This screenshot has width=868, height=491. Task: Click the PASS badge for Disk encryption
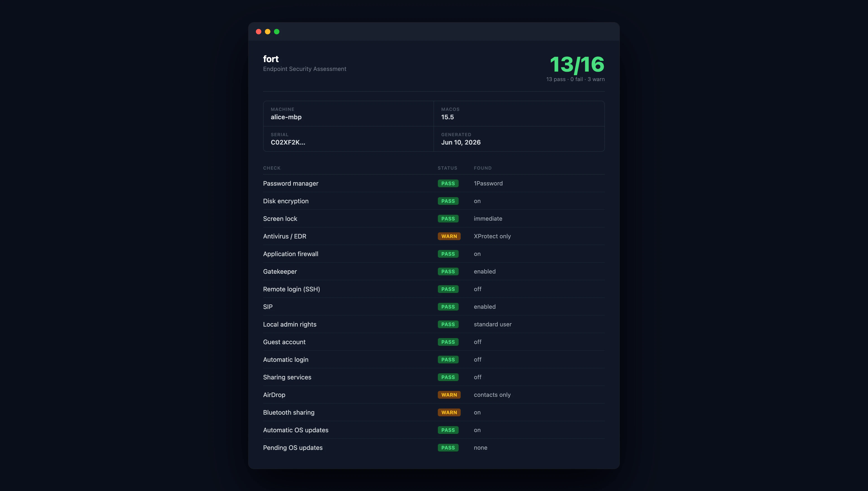(448, 201)
